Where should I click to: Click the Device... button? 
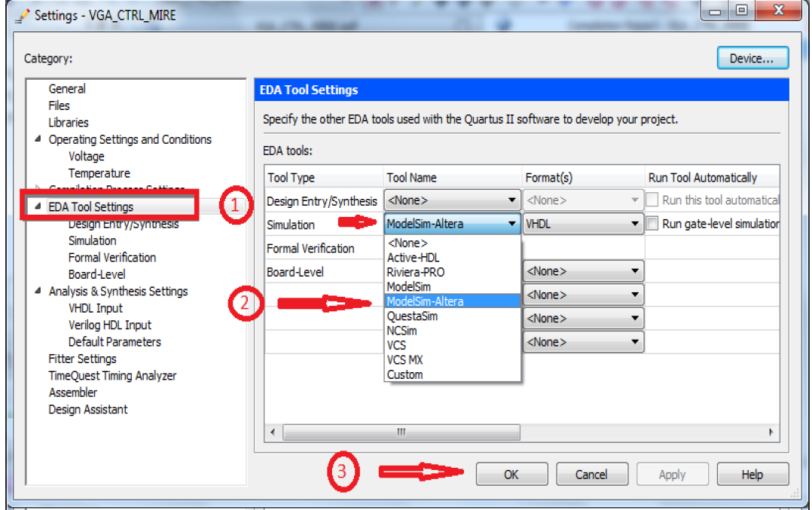point(752,57)
